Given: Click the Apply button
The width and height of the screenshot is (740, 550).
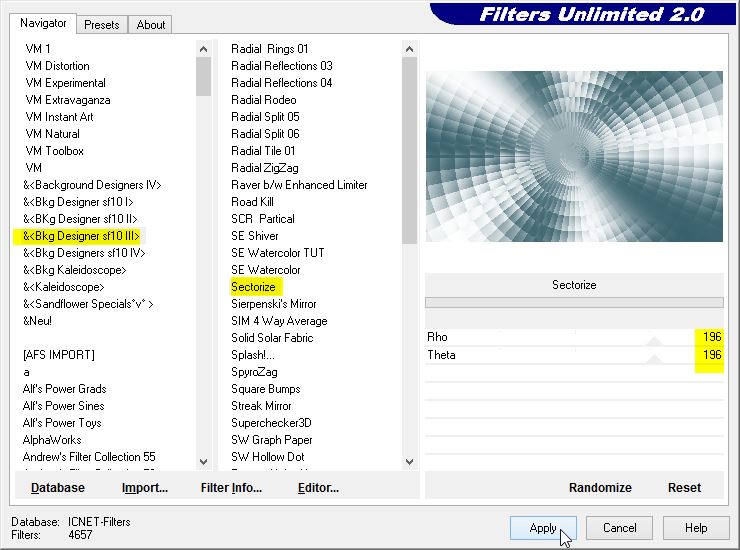Looking at the screenshot, I should click(x=543, y=528).
